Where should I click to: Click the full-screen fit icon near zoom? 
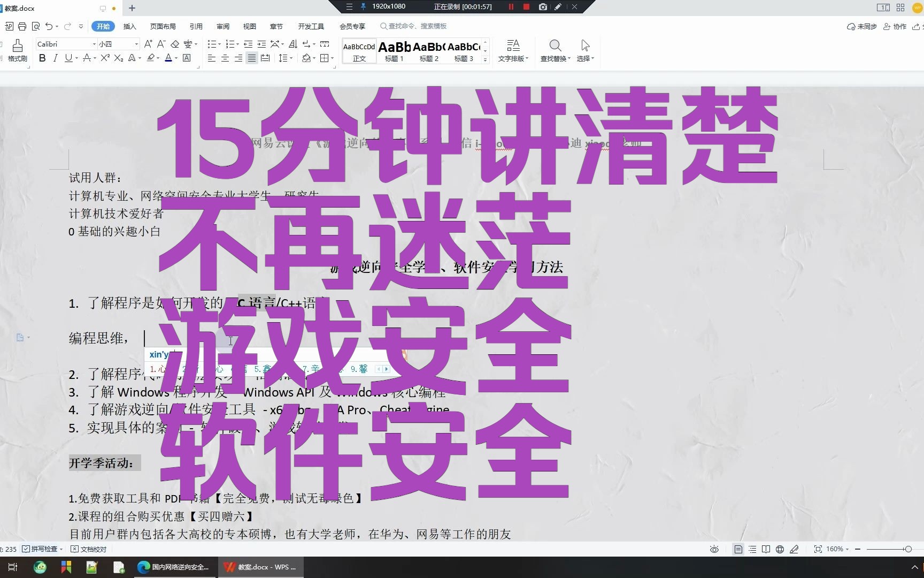point(818,549)
